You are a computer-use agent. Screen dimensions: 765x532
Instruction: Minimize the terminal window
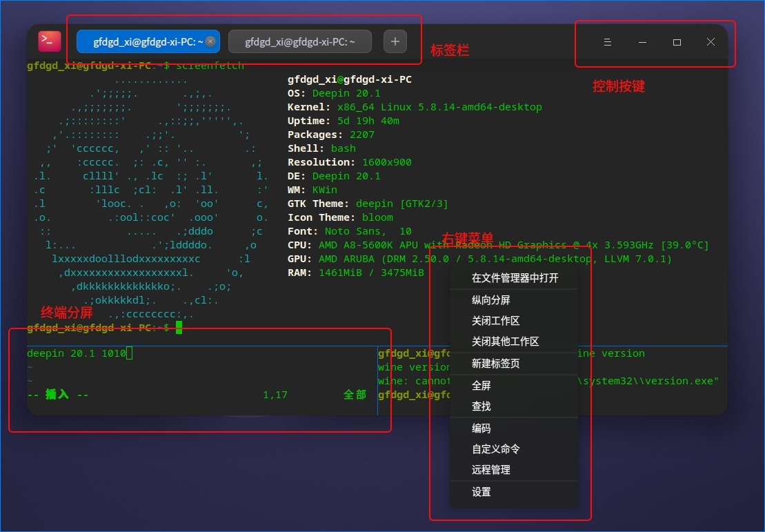point(642,43)
